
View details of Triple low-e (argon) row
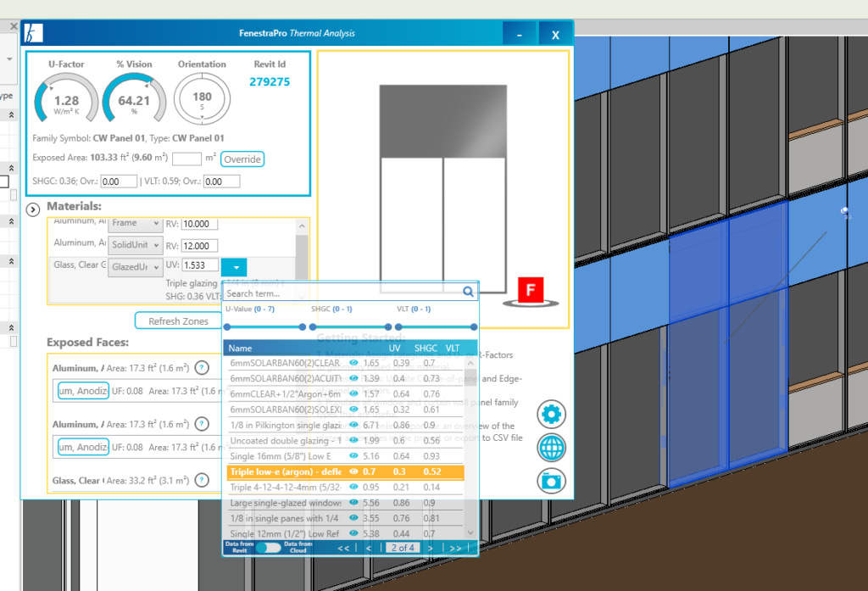click(x=353, y=471)
